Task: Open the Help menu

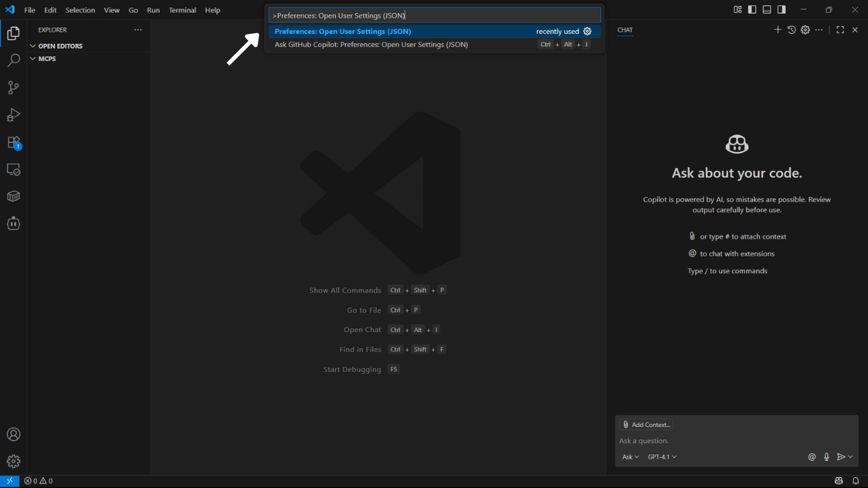Action: pyautogui.click(x=212, y=10)
